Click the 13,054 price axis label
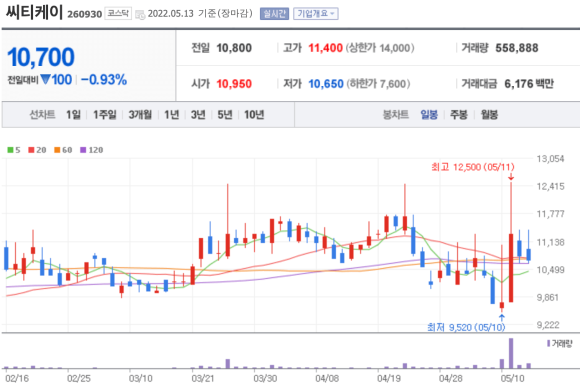Viewport: 580px width, 390px height. click(x=550, y=159)
